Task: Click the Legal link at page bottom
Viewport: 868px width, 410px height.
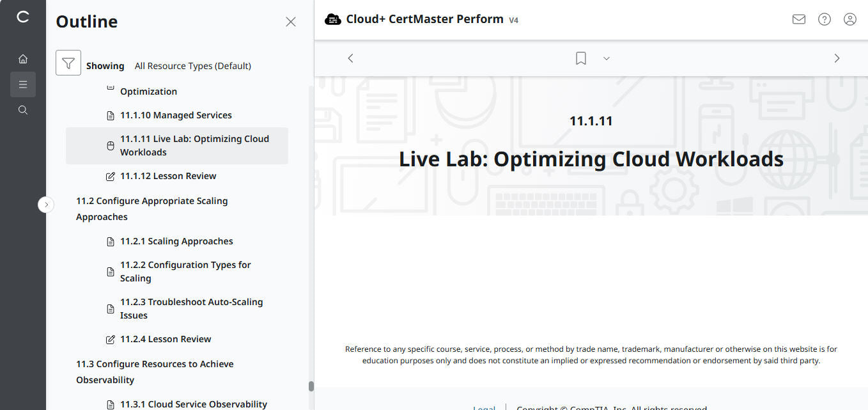Action: coord(484,407)
